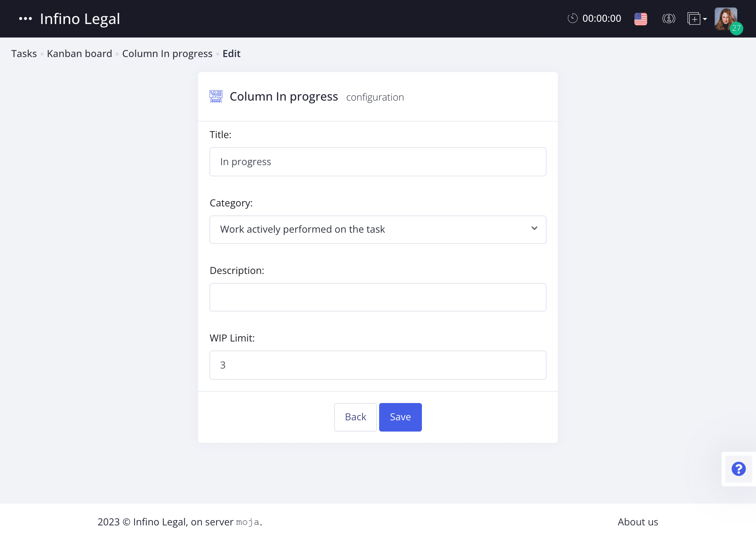Open the app menu via the ellipsis icon
The height and width of the screenshot is (540, 756).
coord(25,18)
